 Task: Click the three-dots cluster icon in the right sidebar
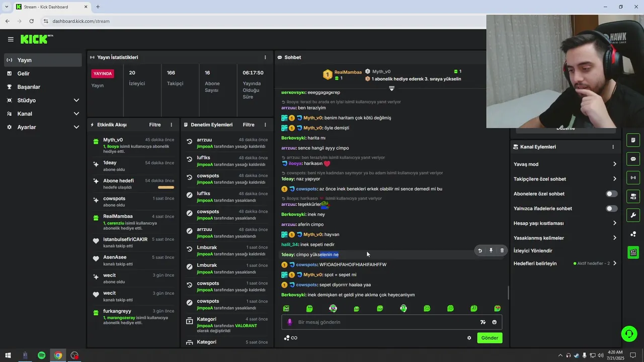(x=633, y=234)
